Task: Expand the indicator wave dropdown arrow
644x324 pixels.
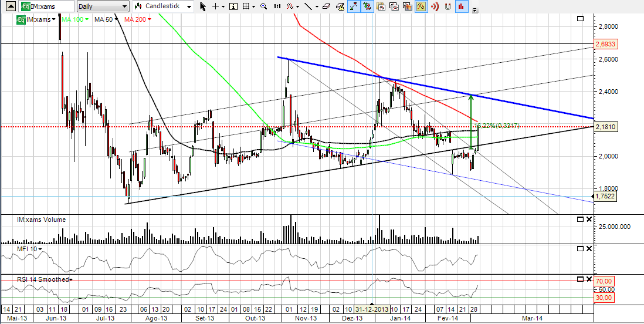Action: coord(298,6)
